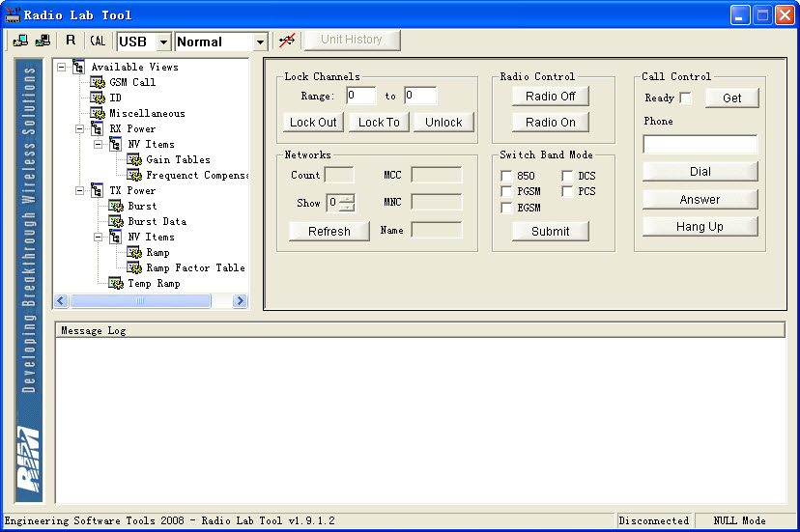Click the CAL calibration toolbar icon

98,41
